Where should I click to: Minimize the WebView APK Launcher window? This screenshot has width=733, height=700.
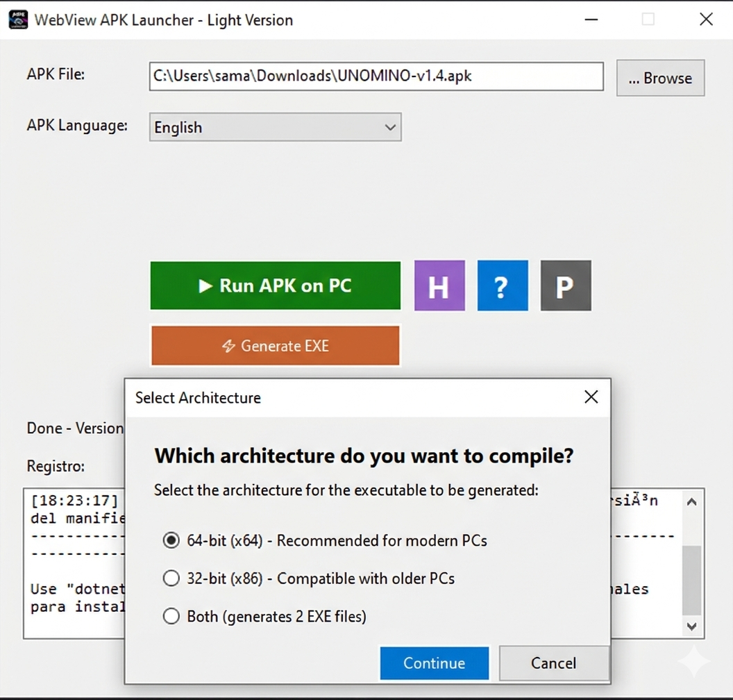point(591,19)
